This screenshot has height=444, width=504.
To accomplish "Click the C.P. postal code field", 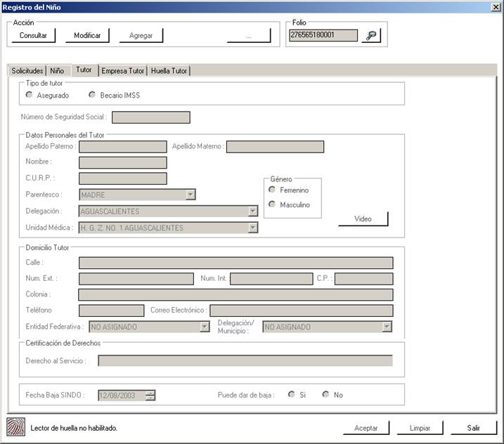I will 364,279.
